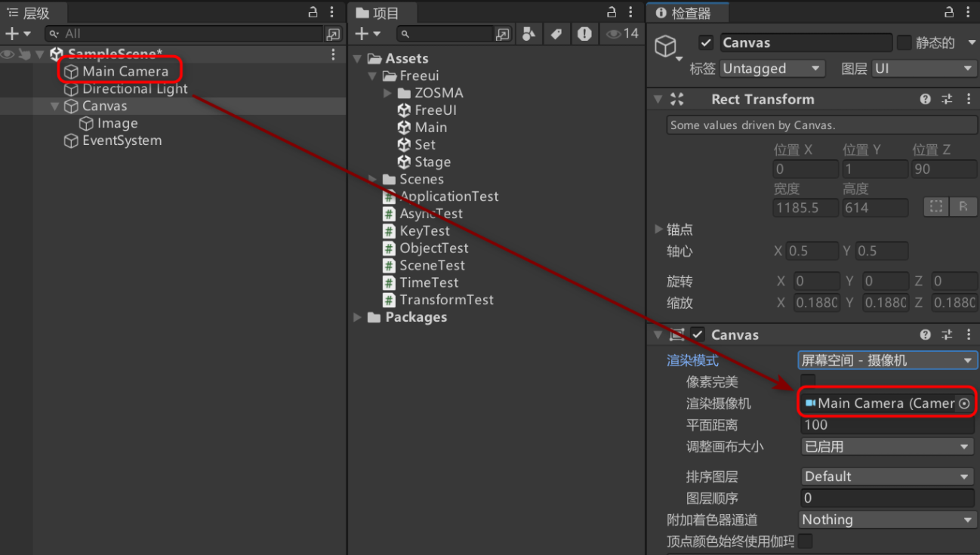Toggle the 静态的 (Static) checkbox
Image resolution: width=980 pixels, height=555 pixels.
(904, 43)
